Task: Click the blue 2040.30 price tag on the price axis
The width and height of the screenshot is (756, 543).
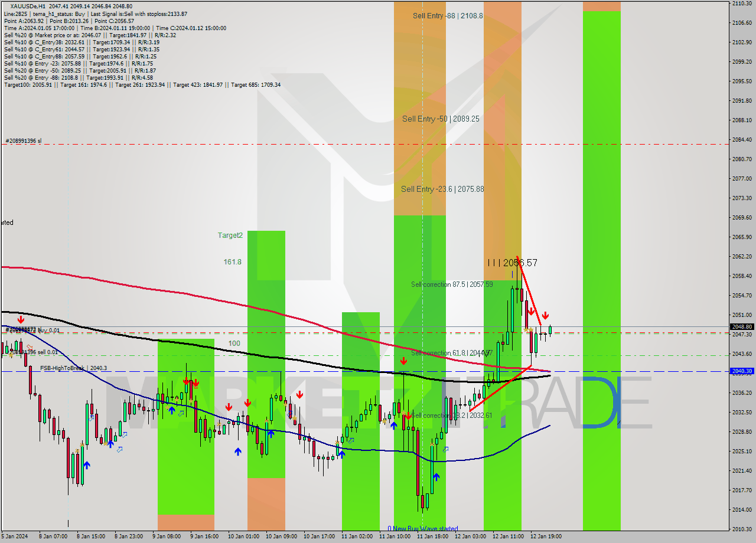Action: [x=742, y=371]
